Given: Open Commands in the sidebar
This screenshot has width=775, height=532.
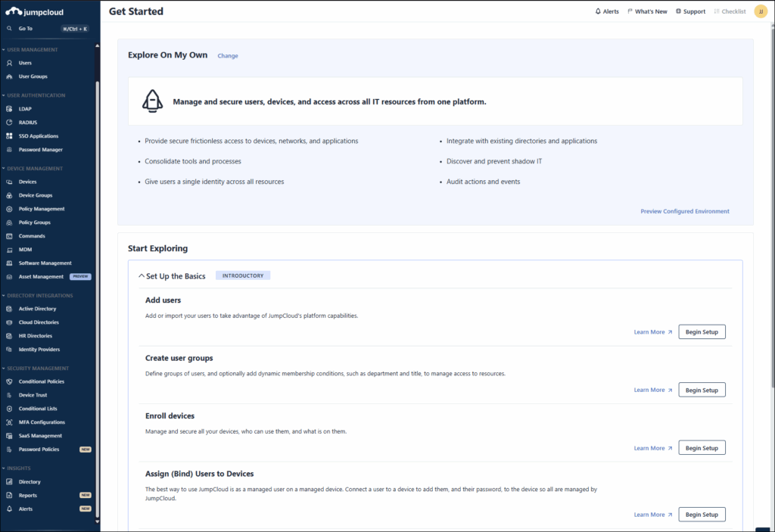Looking at the screenshot, I should click(32, 236).
